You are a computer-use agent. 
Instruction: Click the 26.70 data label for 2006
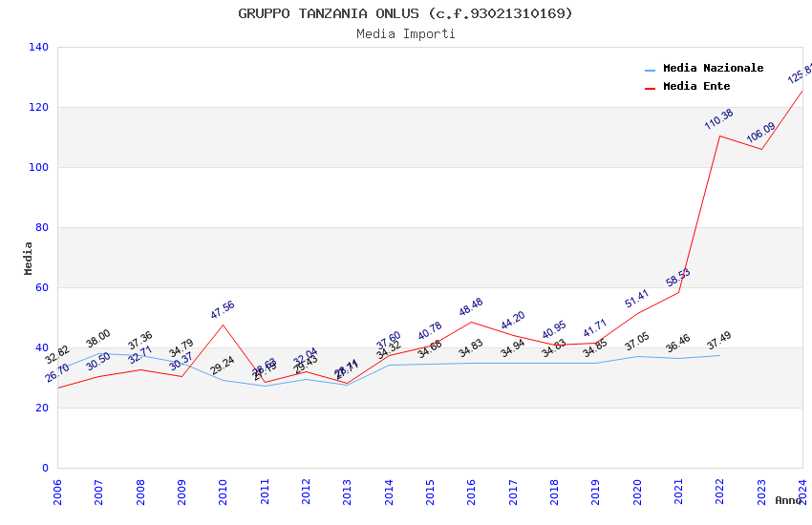(57, 373)
